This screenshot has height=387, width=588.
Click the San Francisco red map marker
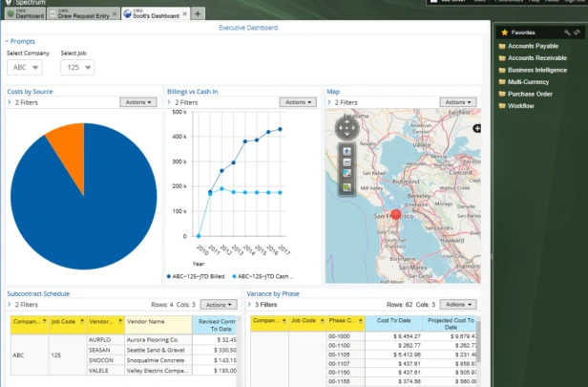coord(395,215)
